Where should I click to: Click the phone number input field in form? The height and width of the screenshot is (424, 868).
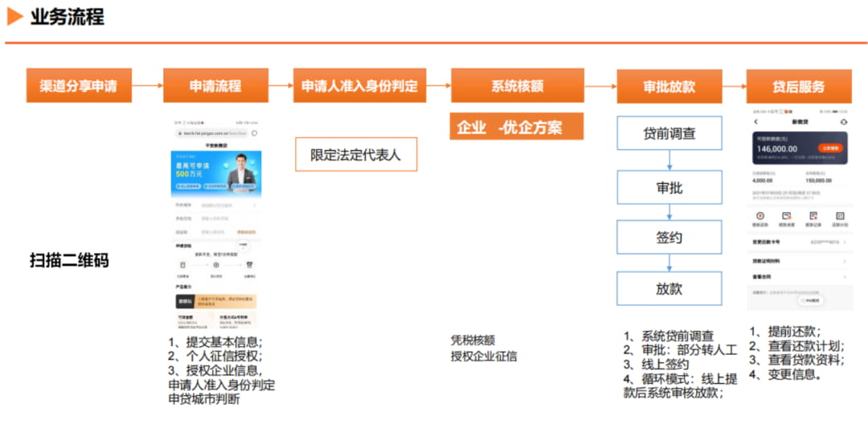point(216,218)
